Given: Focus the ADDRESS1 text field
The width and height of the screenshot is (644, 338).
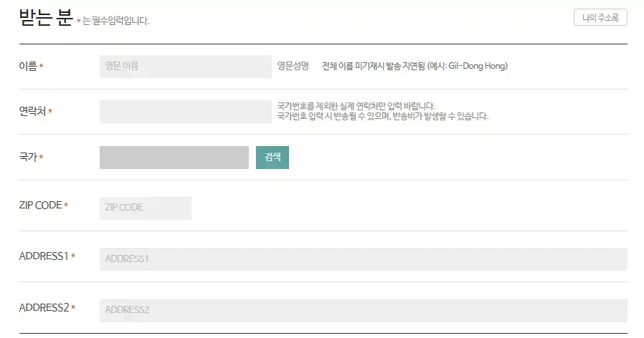Looking at the screenshot, I should pyautogui.click(x=363, y=259).
